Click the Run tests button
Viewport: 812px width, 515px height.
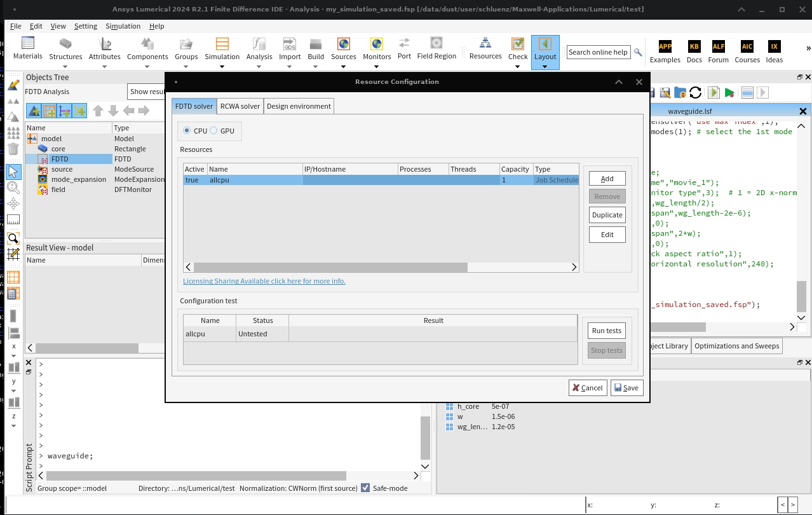[606, 331]
